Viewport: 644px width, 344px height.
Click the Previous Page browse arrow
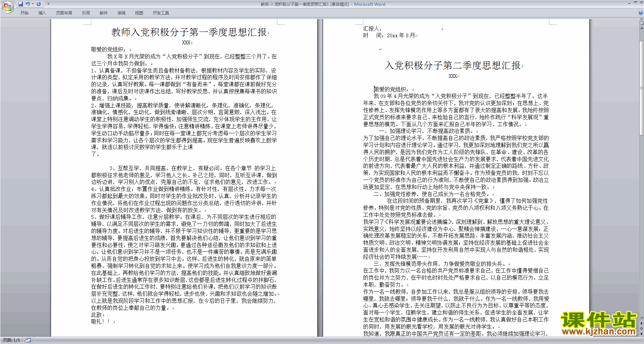pos(642,324)
